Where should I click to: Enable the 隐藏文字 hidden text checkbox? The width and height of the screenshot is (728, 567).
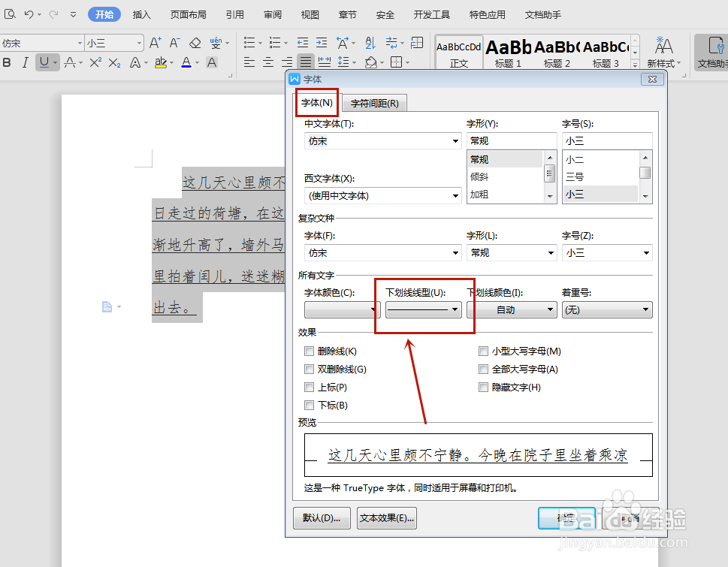click(484, 387)
